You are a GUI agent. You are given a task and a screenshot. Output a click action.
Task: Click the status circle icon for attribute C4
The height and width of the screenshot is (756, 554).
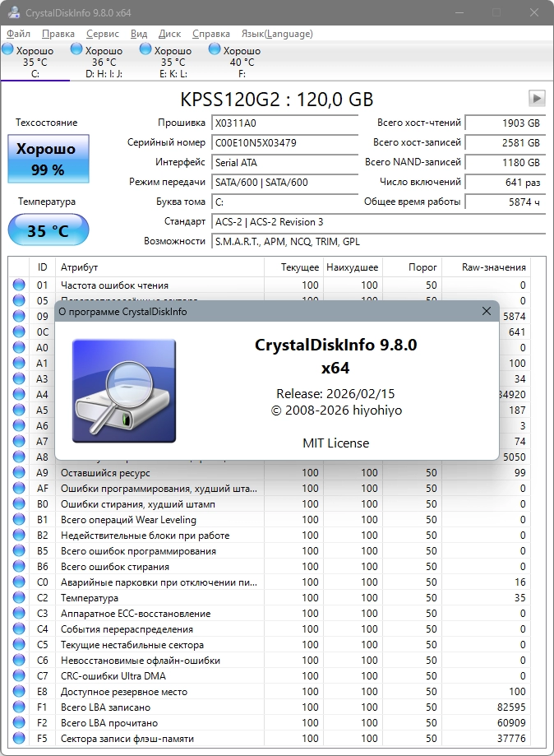point(19,628)
